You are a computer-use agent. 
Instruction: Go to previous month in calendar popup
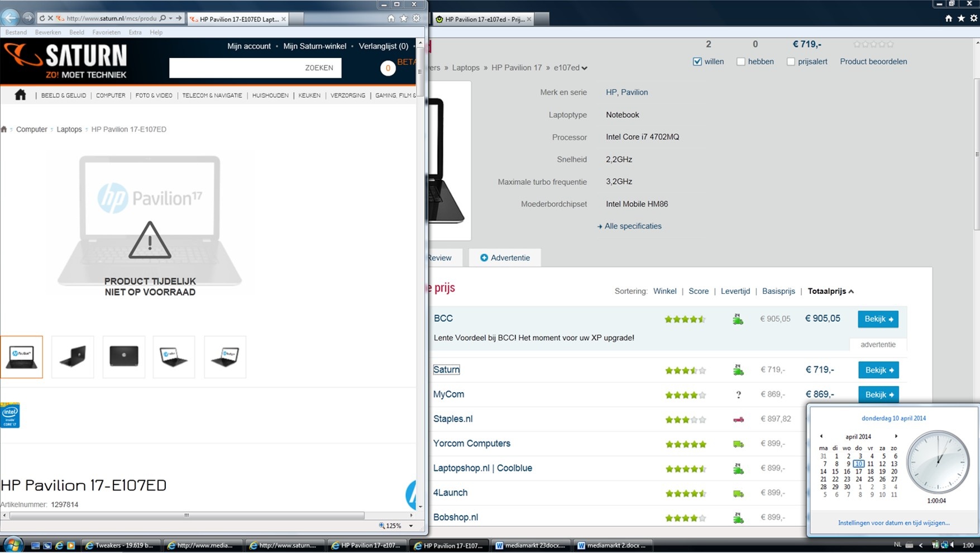pos(821,436)
